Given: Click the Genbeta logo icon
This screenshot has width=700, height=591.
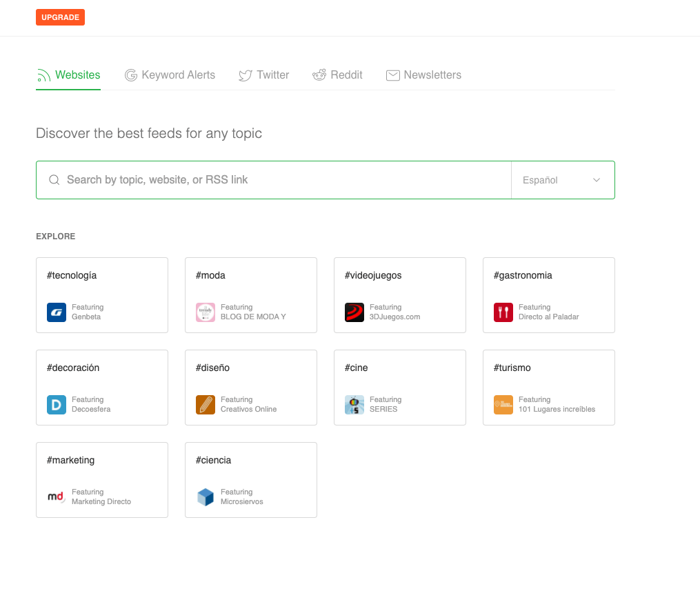Looking at the screenshot, I should [57, 312].
